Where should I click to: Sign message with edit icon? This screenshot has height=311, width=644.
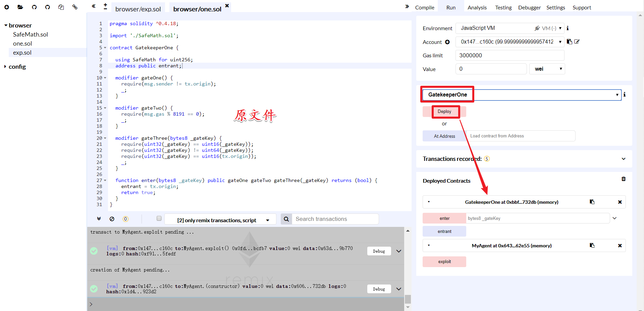point(577,42)
